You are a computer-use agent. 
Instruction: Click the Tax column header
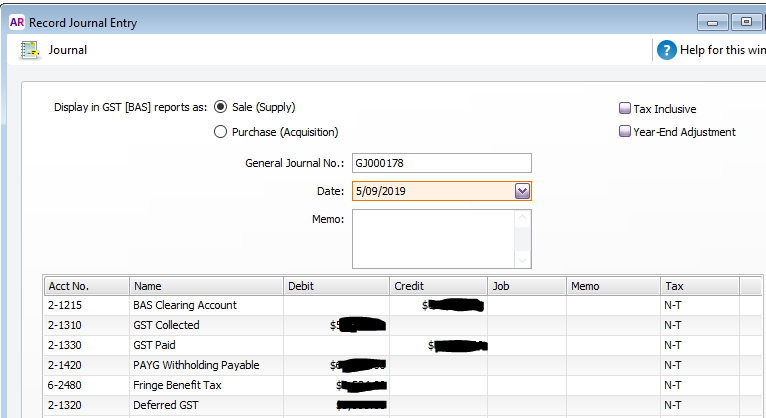click(699, 286)
